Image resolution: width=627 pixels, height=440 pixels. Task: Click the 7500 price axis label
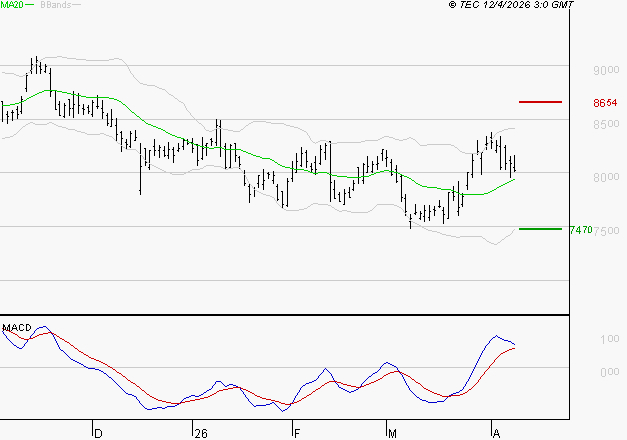[x=607, y=230]
